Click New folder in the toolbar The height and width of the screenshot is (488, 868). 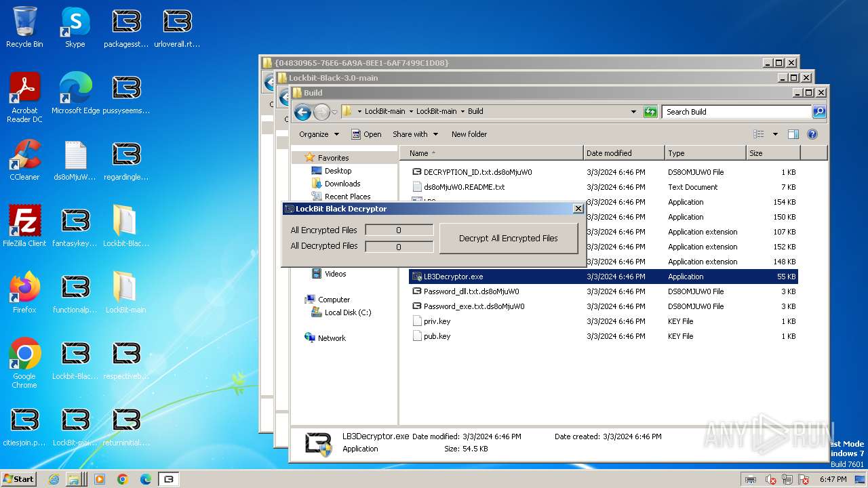[x=469, y=134]
